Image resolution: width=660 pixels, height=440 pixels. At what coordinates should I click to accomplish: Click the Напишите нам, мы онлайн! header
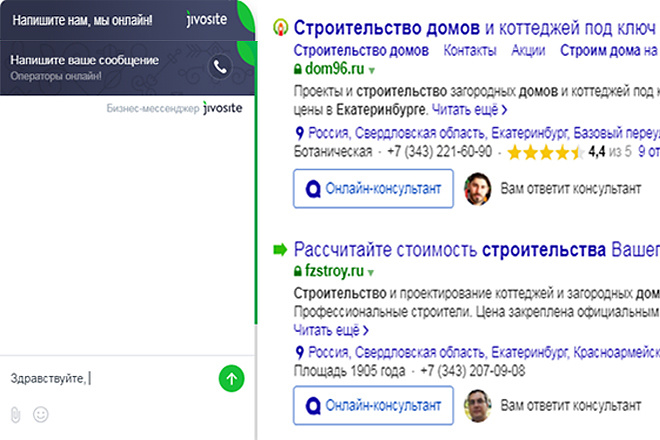pos(82,20)
